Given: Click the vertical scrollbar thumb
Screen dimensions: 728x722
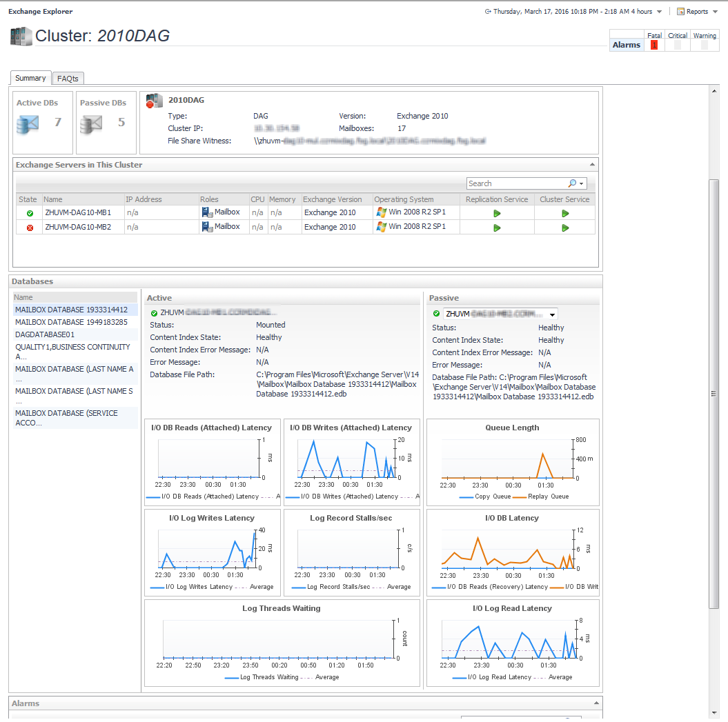Looking at the screenshot, I should click(714, 394).
